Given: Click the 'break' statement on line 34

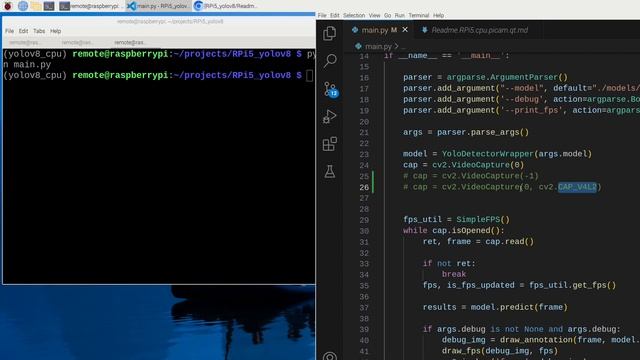Looking at the screenshot, I should tap(453, 274).
